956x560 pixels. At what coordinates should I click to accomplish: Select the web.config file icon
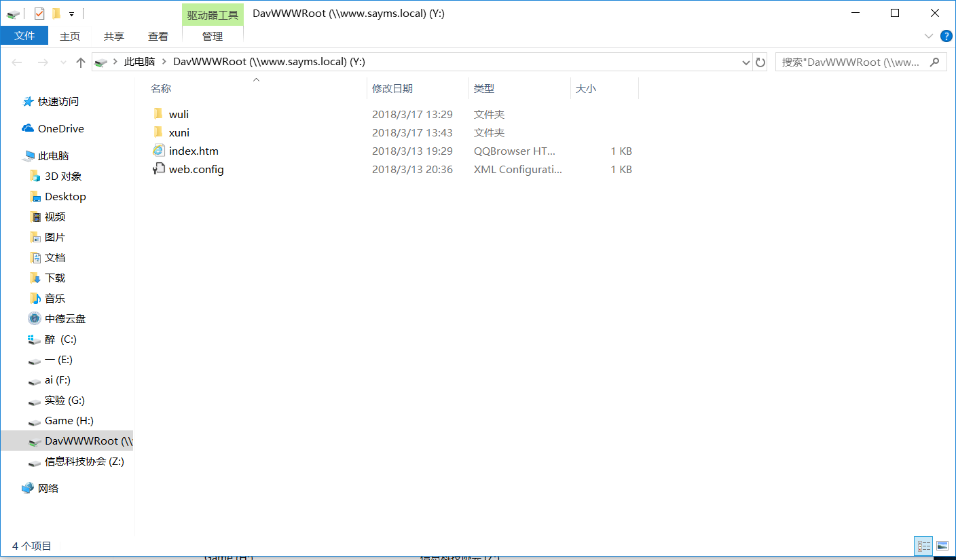tap(158, 169)
